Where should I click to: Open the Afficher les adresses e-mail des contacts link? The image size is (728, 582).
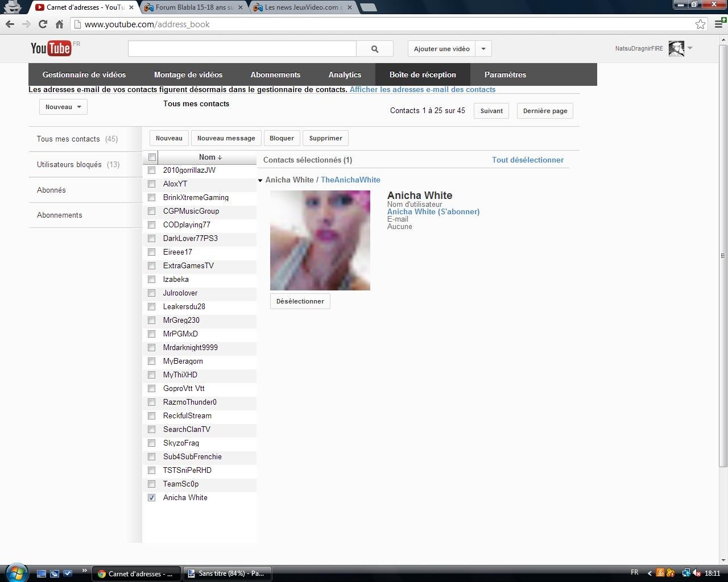tap(423, 89)
